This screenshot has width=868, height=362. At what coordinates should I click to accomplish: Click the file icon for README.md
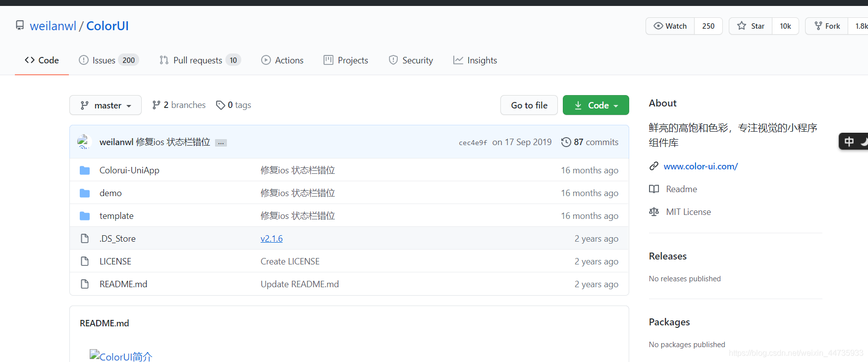pos(85,284)
